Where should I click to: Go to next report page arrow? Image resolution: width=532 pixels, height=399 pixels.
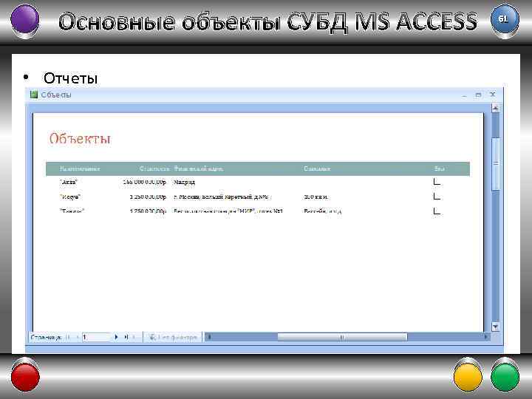click(116, 337)
